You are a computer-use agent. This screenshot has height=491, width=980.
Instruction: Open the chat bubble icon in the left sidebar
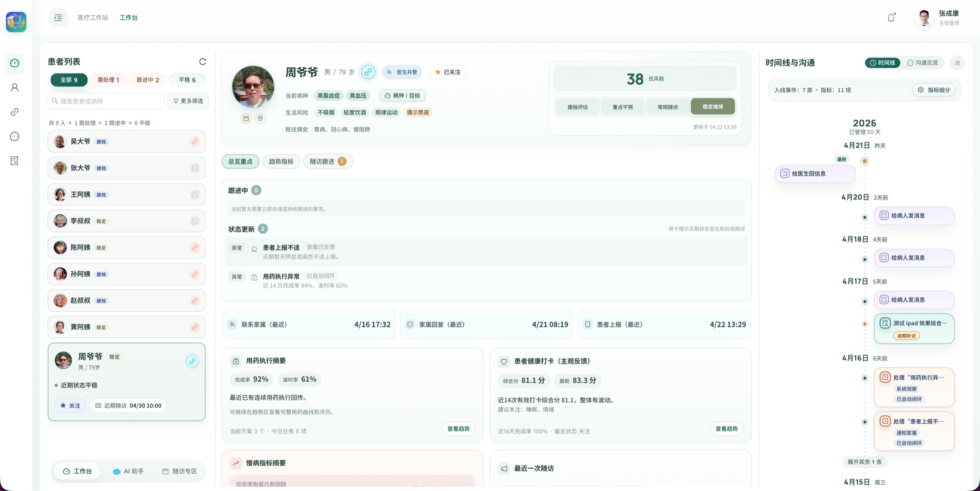click(15, 136)
